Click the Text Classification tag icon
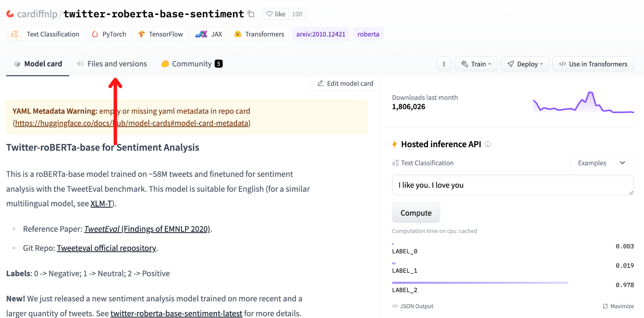 (x=14, y=34)
